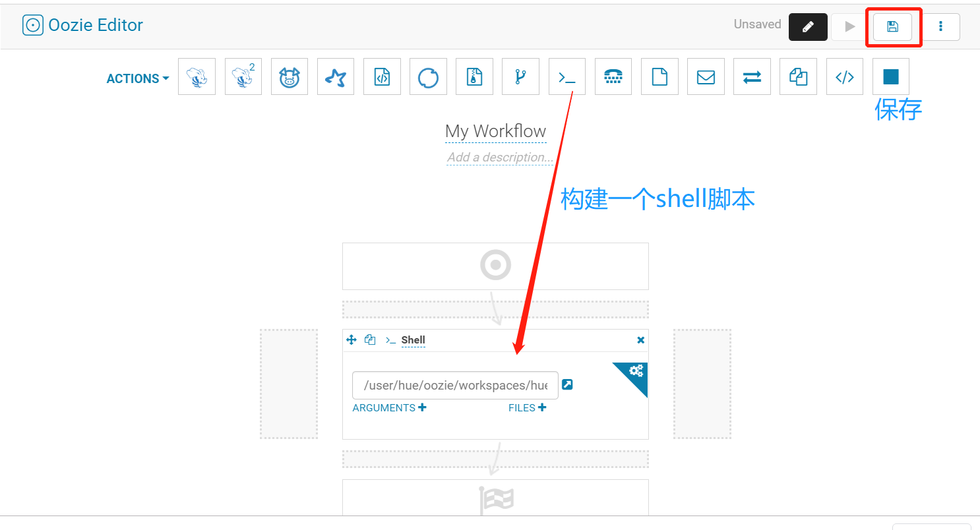Select the Sqoop circular-arrows action icon
980x530 pixels.
(428, 76)
